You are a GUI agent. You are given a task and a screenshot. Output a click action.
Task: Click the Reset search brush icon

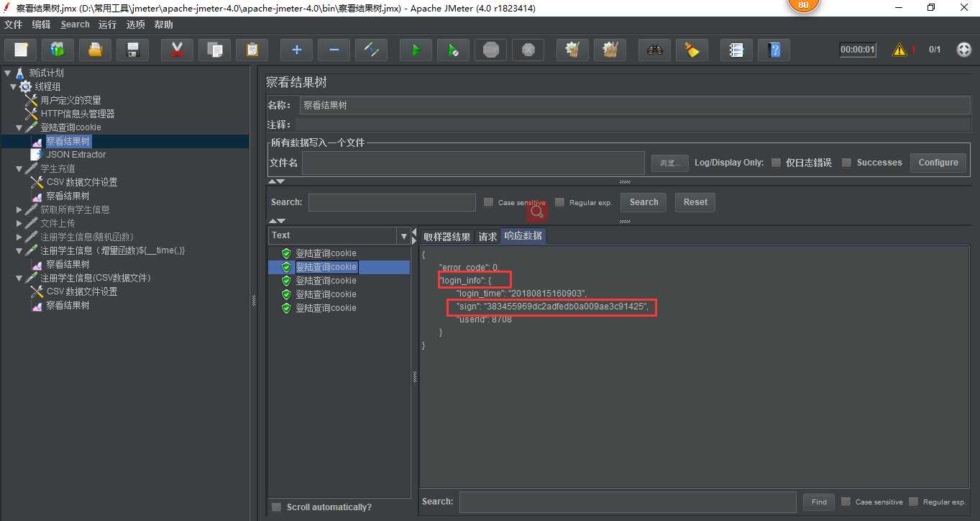click(x=692, y=50)
